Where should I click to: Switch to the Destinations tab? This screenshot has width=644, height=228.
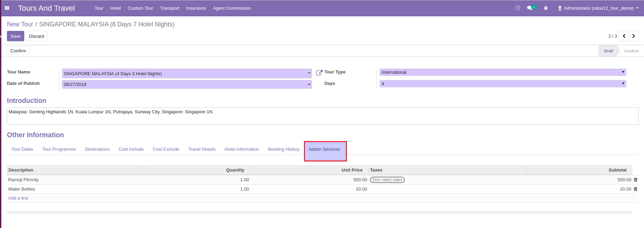[97, 149]
